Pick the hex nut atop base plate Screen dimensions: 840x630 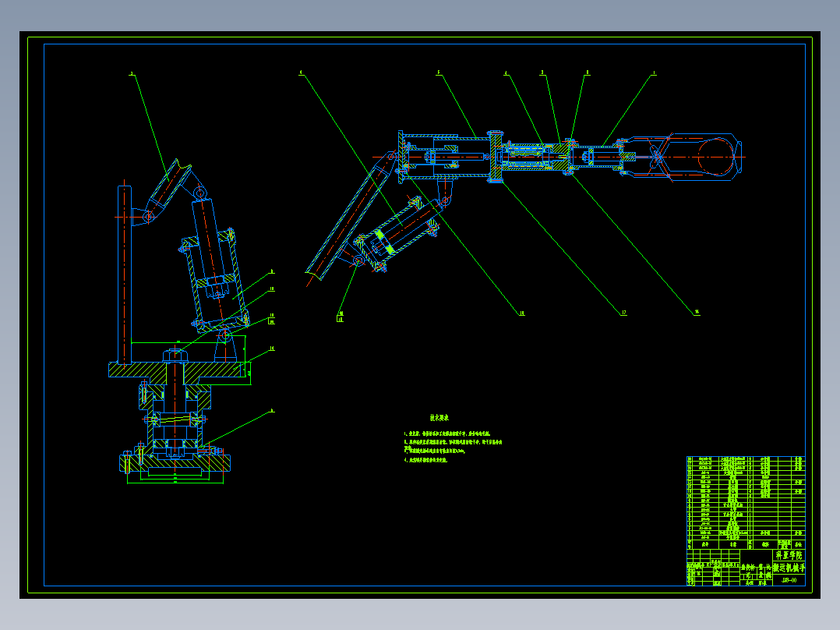click(175, 356)
